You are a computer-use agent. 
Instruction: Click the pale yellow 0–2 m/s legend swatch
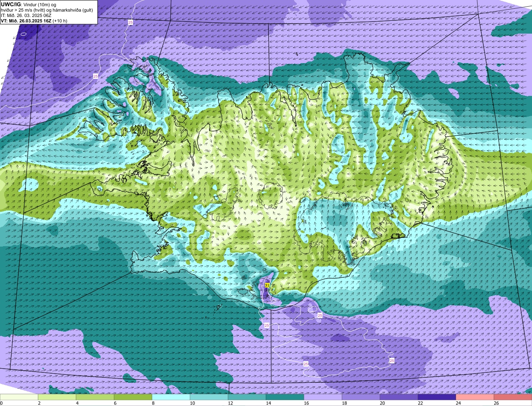pos(19,397)
